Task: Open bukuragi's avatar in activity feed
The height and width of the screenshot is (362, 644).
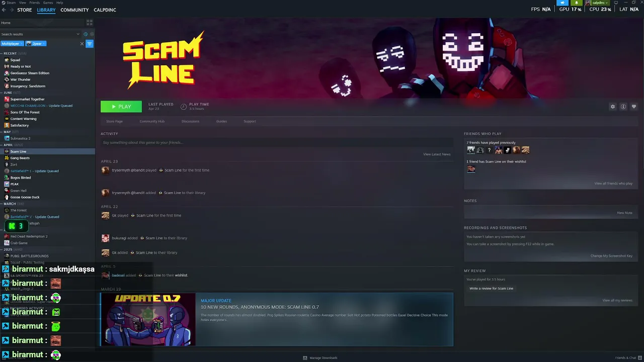Action: click(x=105, y=238)
